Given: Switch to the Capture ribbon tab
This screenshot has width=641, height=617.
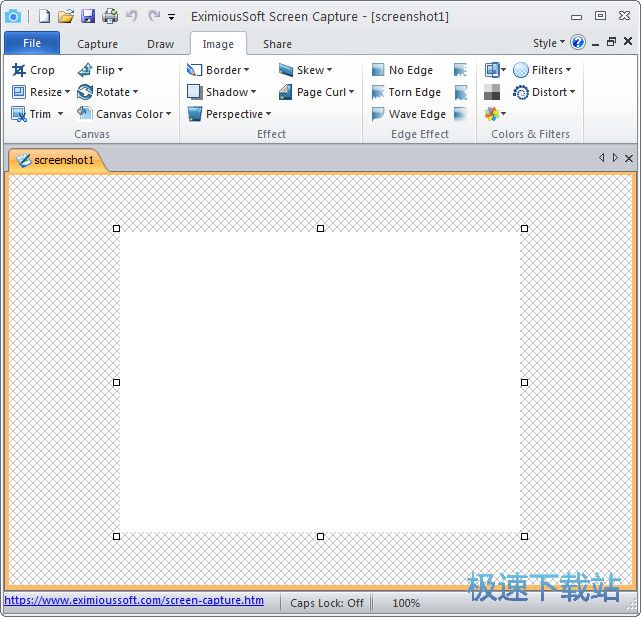Looking at the screenshot, I should click(x=97, y=44).
